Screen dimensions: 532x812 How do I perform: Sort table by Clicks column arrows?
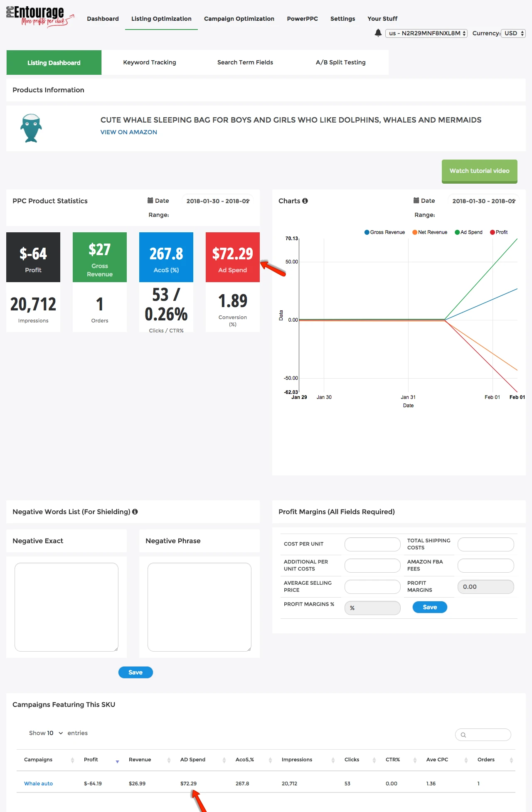(374, 760)
